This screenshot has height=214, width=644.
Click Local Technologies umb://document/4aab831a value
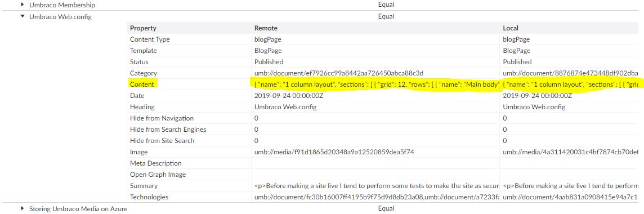(571, 197)
